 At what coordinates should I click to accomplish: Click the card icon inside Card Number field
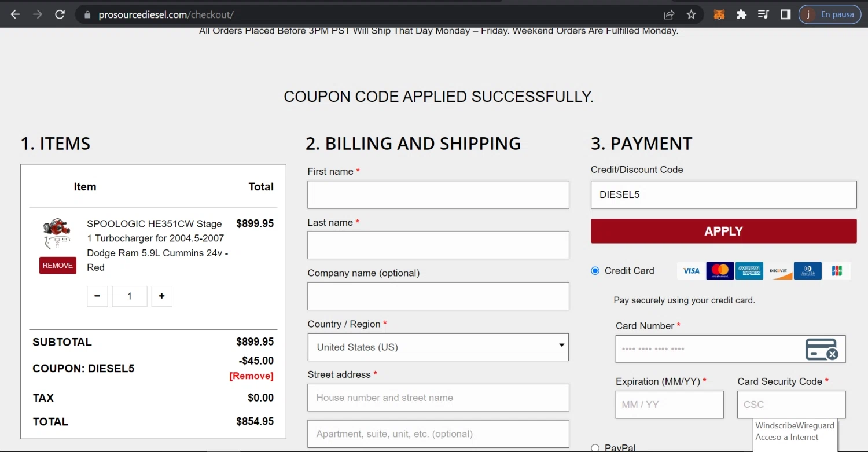(x=822, y=350)
